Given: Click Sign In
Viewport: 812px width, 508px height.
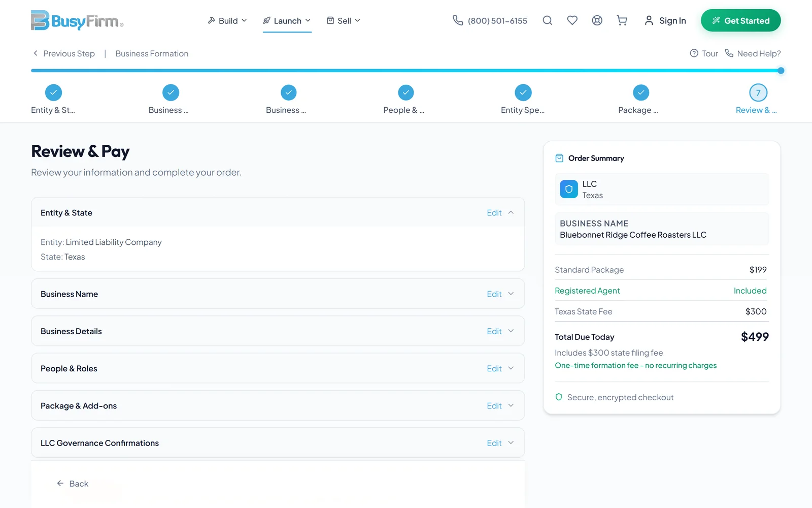Looking at the screenshot, I should pos(665,20).
